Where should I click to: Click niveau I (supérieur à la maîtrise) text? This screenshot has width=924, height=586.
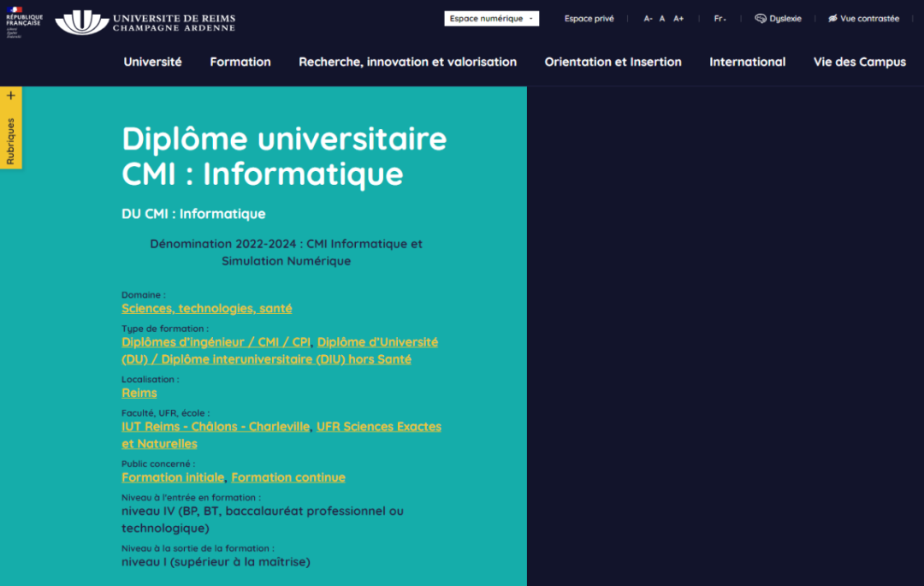click(x=216, y=561)
